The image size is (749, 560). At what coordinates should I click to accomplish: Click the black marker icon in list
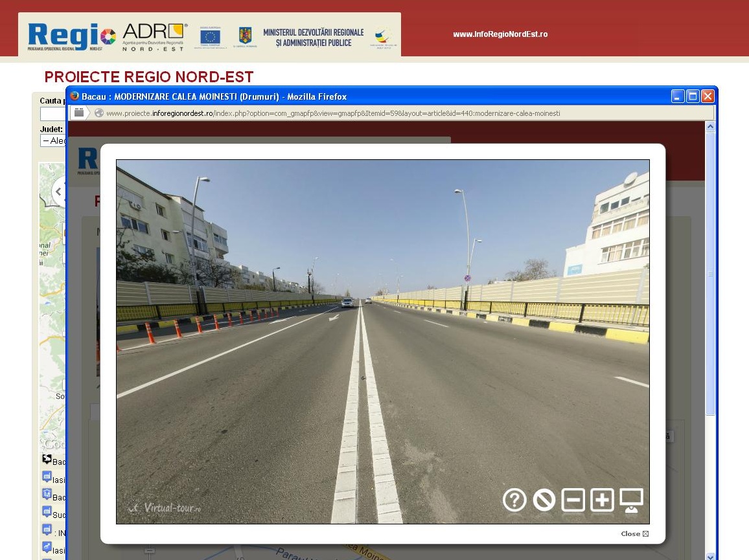(x=47, y=460)
